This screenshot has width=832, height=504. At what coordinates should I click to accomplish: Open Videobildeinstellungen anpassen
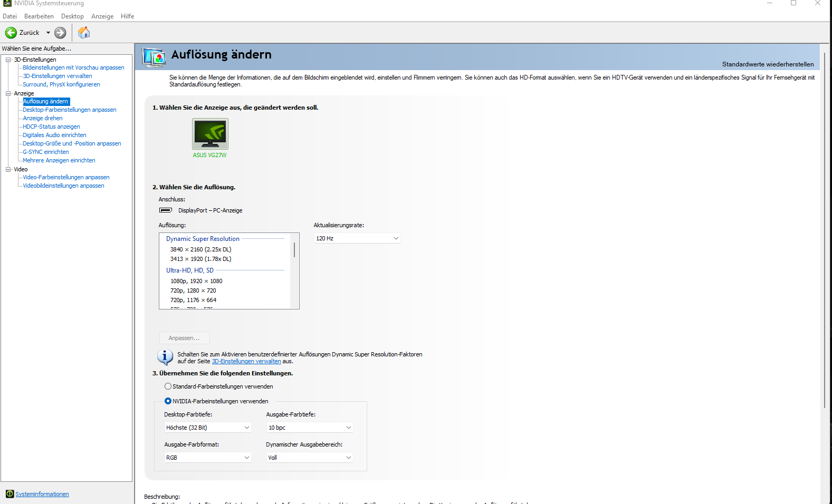[63, 186]
